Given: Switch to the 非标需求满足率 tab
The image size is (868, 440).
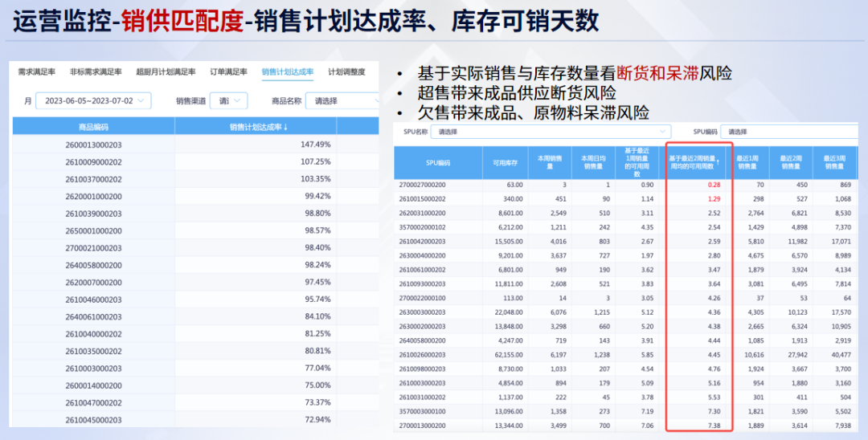Looking at the screenshot, I should (96, 72).
